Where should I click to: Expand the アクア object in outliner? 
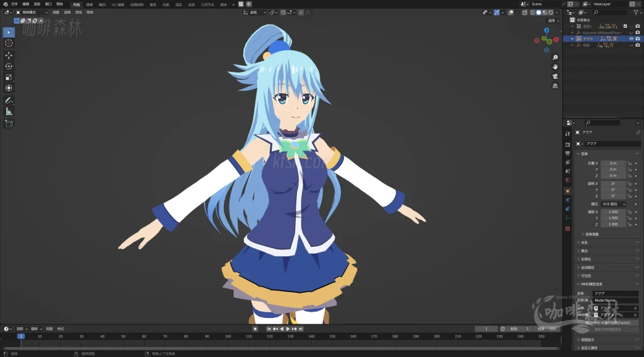click(572, 38)
